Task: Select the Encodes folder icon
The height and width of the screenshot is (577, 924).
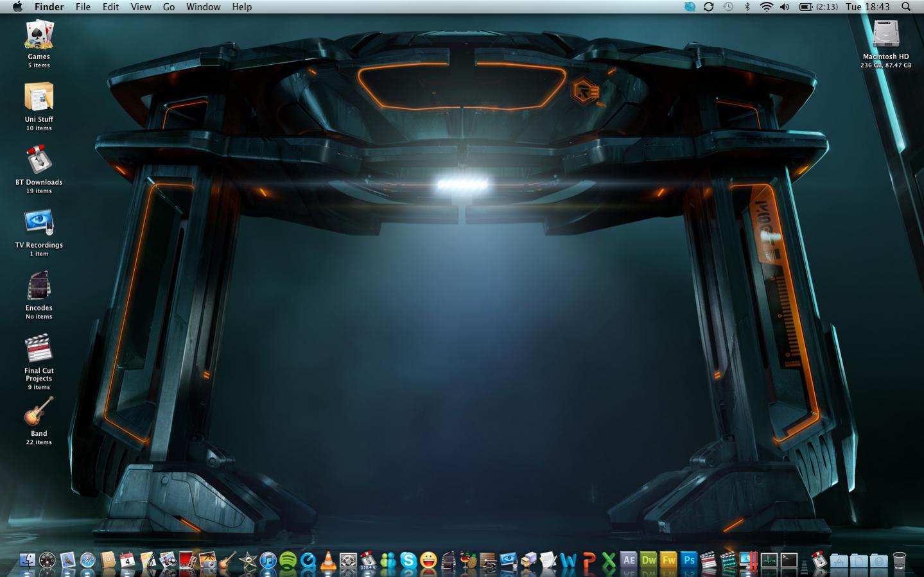Action: [39, 286]
